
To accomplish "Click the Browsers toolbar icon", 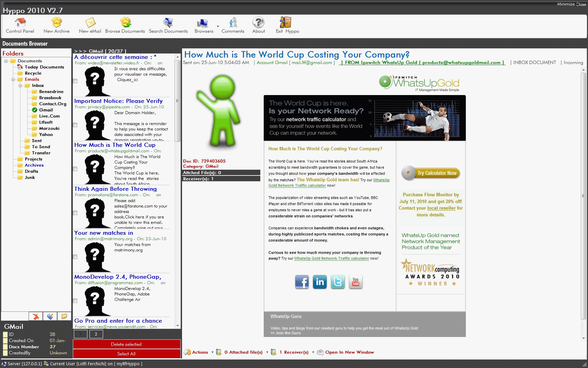I will click(202, 23).
